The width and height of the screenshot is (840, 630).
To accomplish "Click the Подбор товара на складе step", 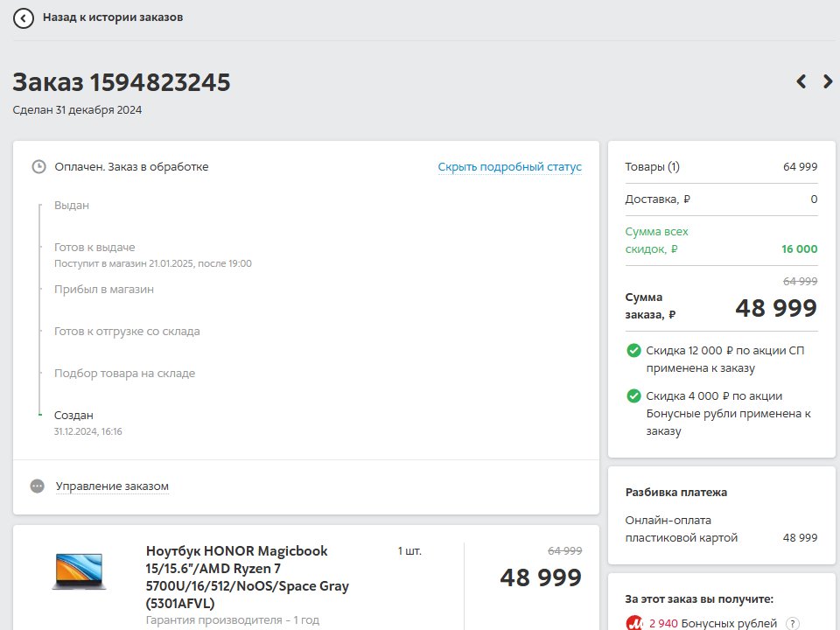I will click(x=124, y=373).
